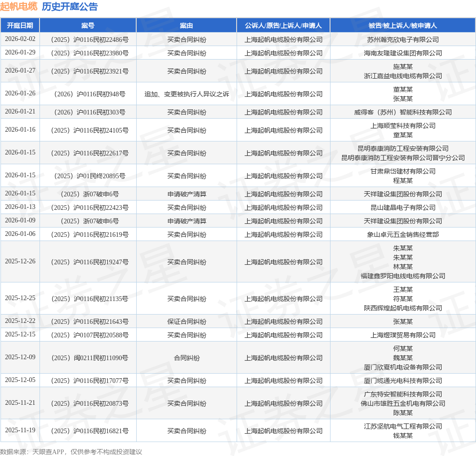Click the 案由 column header

click(x=186, y=26)
